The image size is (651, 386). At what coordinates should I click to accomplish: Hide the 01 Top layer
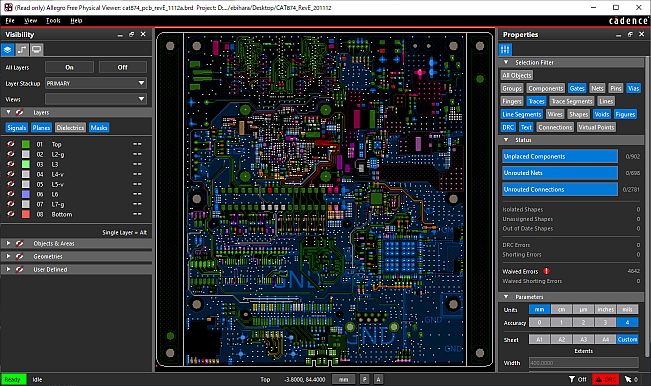point(11,144)
